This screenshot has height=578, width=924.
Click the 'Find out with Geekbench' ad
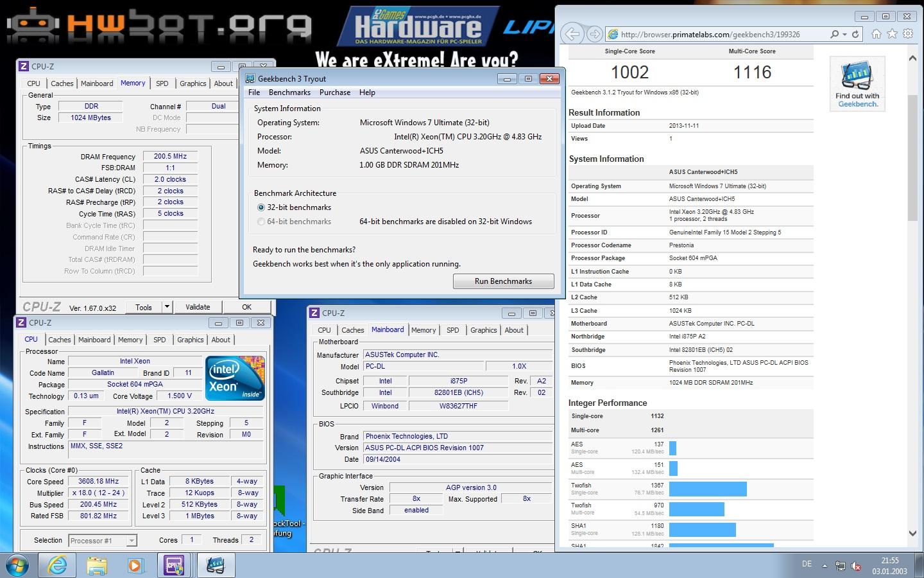(857, 84)
